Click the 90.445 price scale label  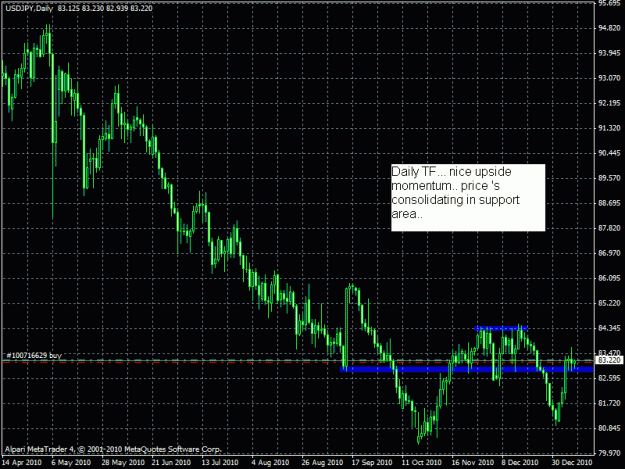(x=609, y=153)
